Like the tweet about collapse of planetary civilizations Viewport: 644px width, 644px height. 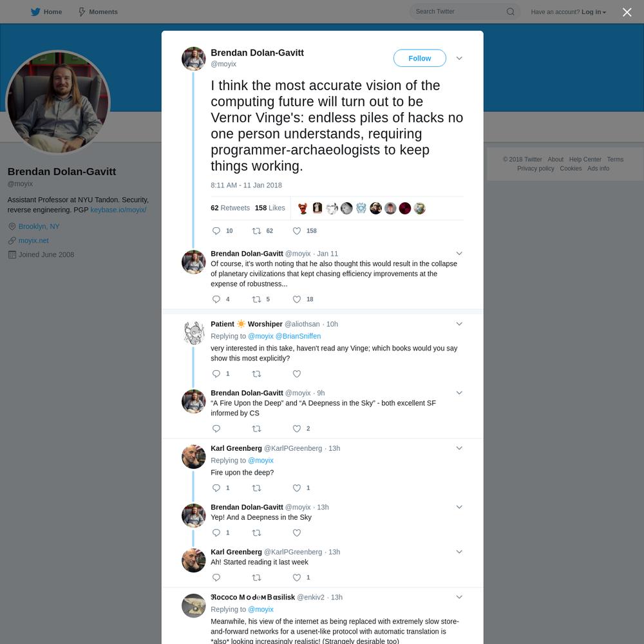tap(296, 299)
